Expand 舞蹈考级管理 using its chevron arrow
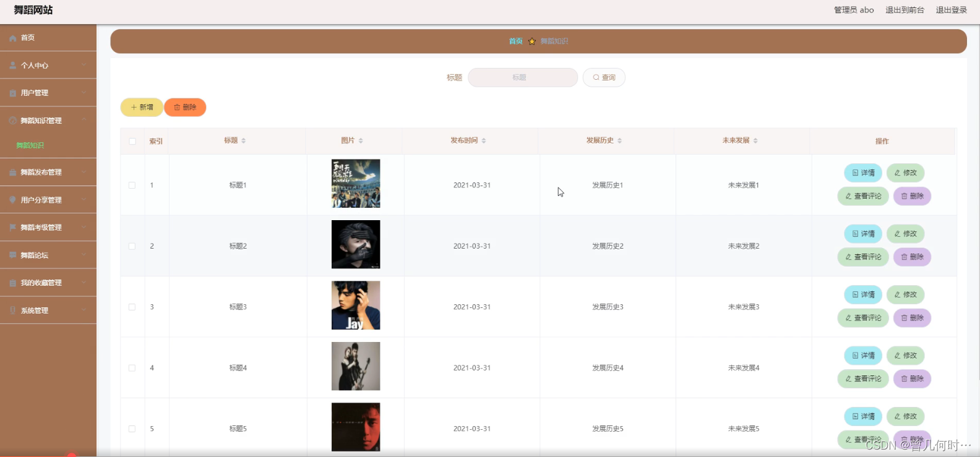Screen dimensions: 980x457 pyautogui.click(x=84, y=227)
